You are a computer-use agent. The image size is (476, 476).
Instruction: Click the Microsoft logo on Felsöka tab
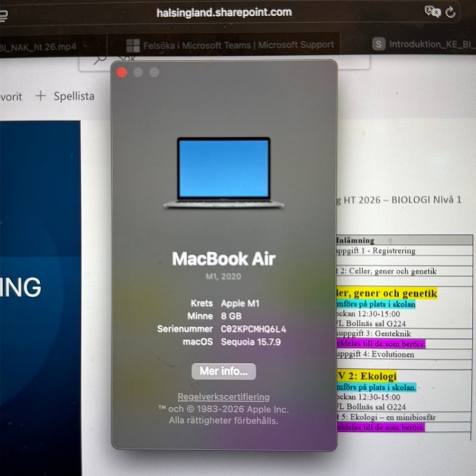(x=133, y=46)
